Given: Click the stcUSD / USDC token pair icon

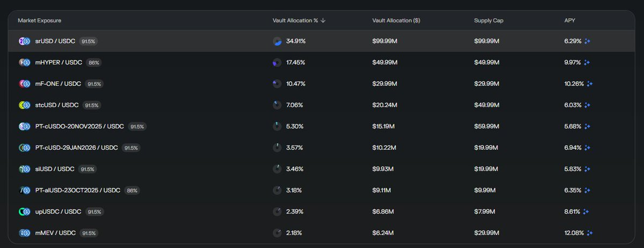Looking at the screenshot, I should pos(24,105).
